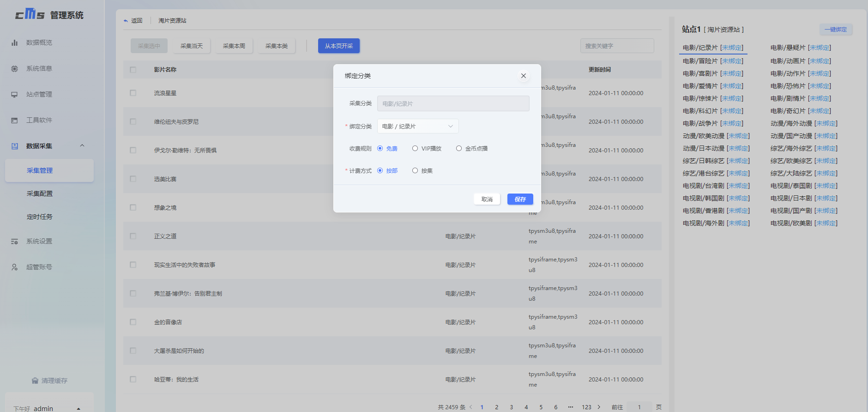Check the row 金的音像店

133,322
